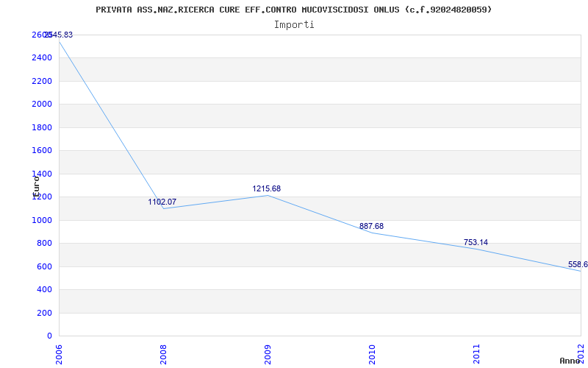Click the 1215.68 value label
The image size is (588, 368).
coord(266,189)
